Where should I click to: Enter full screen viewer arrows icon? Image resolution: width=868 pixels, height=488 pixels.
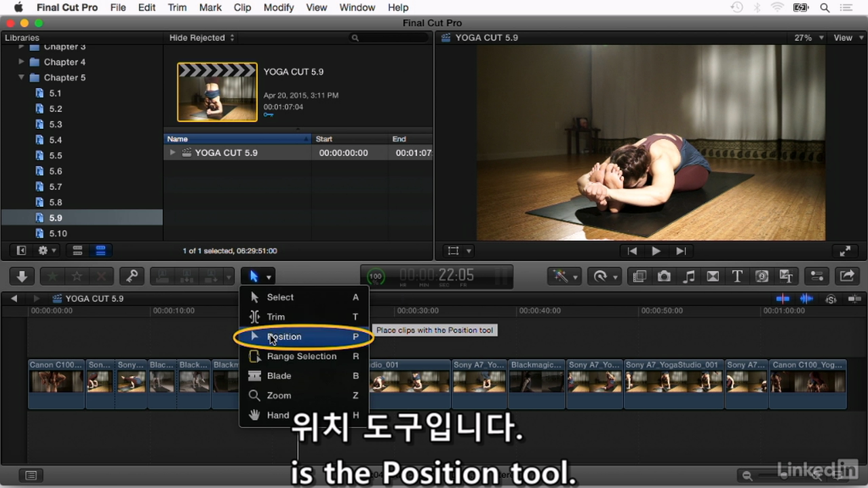(x=845, y=251)
